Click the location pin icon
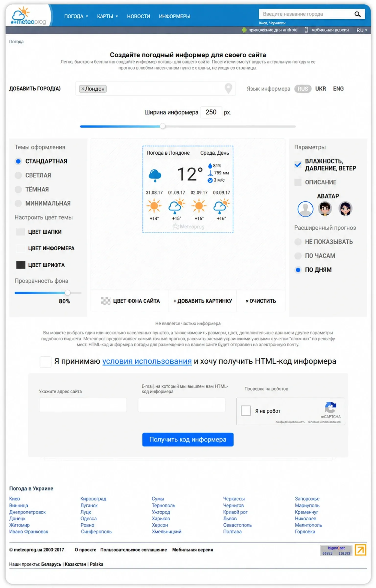Screen dimensions: 376x588 click(228, 88)
